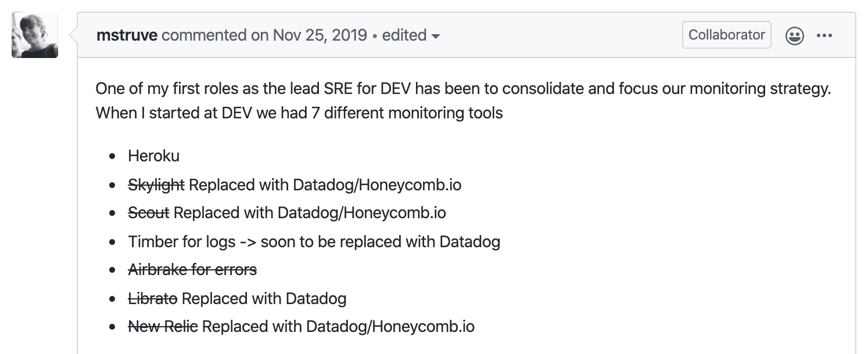Select the 'edited' label
868x354 pixels.
pyautogui.click(x=404, y=35)
